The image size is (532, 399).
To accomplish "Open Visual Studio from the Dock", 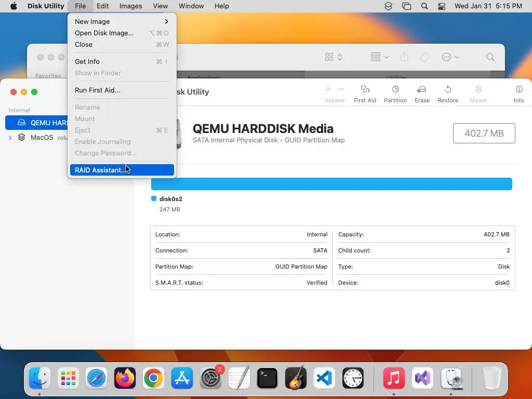I will [x=422, y=378].
